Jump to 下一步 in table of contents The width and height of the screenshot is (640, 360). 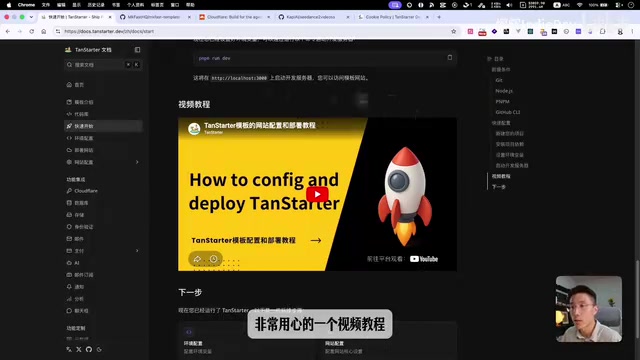(499, 187)
